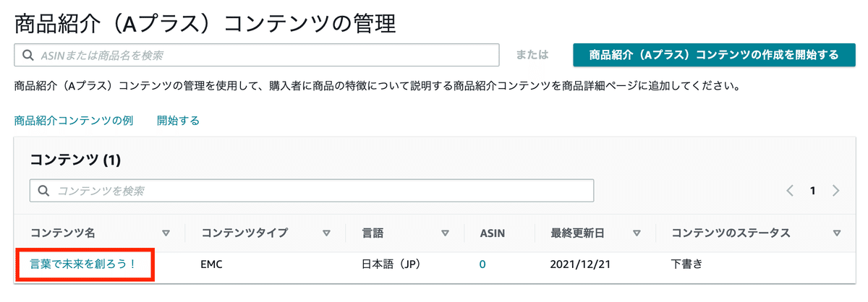Viewport: 868px width, 302px height.
Task: Sort by コンテンツのステータス using its triangle icon
Action: coord(837,233)
